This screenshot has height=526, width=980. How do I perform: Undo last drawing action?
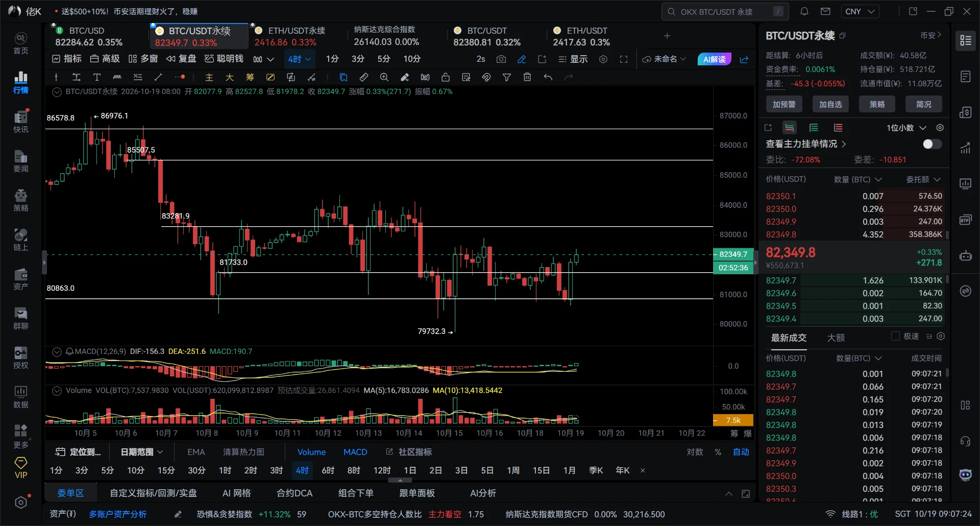coord(548,77)
